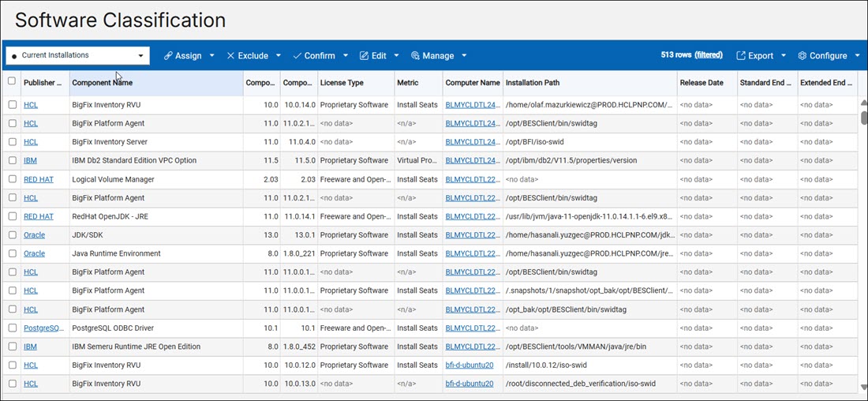Sort by Component Name column header
868x401 pixels.
point(156,83)
